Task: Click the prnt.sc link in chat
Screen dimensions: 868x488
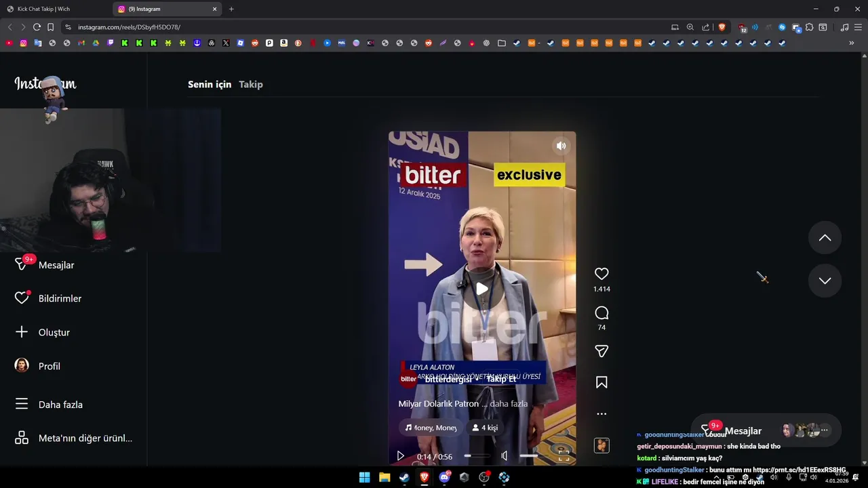Action: click(800, 470)
